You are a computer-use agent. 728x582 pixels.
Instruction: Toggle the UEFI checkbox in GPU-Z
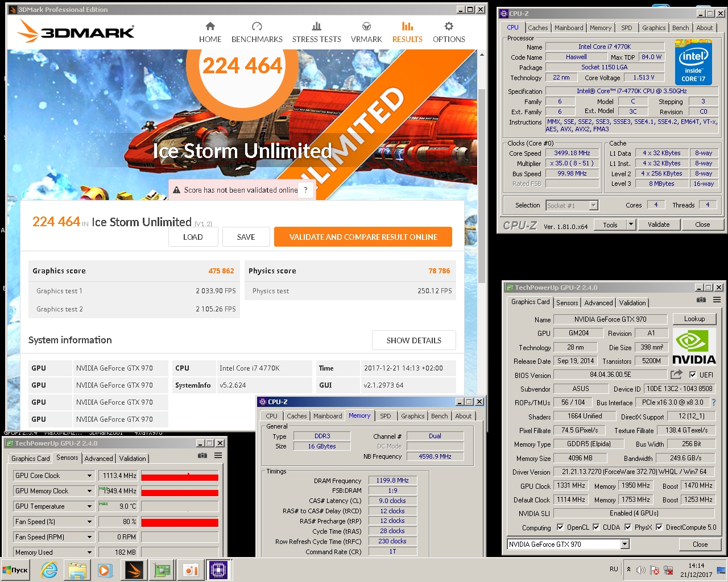point(692,375)
